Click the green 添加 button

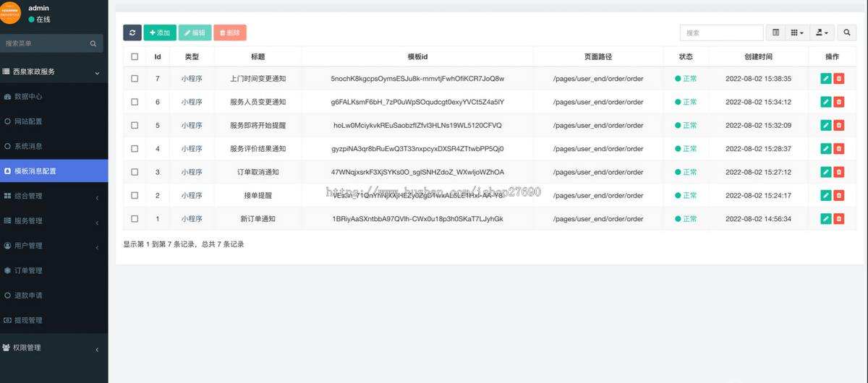[x=160, y=33]
